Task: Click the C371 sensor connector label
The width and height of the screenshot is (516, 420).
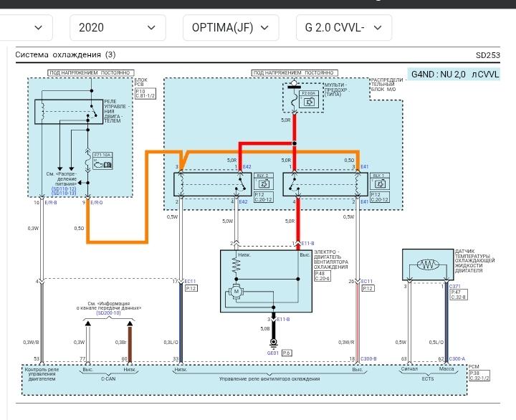Action: tap(455, 287)
